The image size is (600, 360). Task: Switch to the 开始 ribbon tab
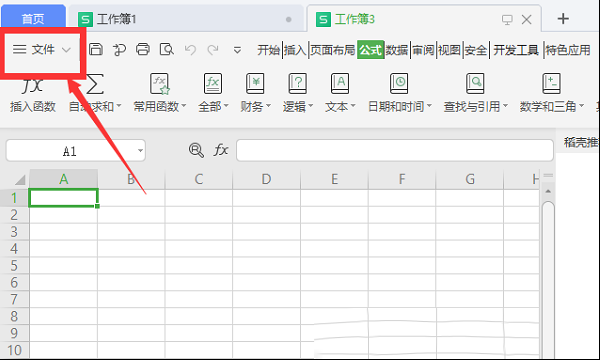click(x=268, y=50)
